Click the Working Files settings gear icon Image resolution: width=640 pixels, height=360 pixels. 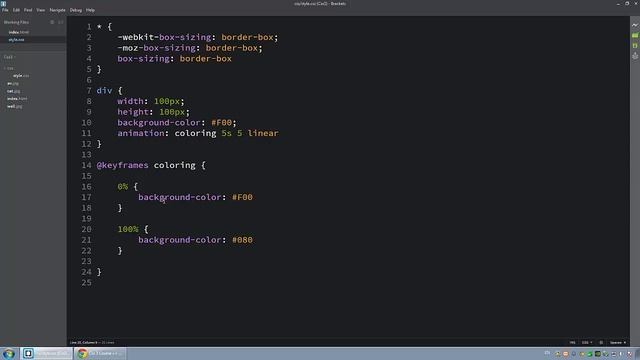point(52,22)
